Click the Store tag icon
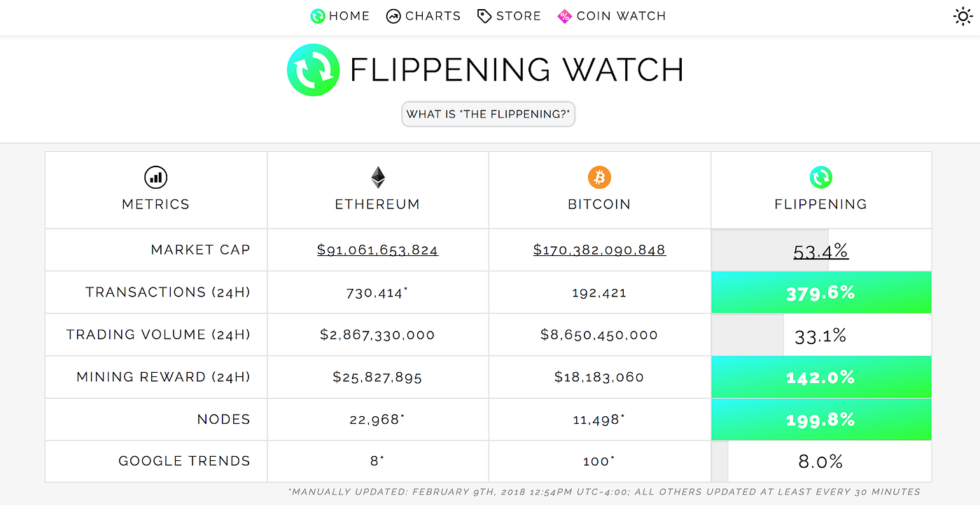 tap(484, 15)
